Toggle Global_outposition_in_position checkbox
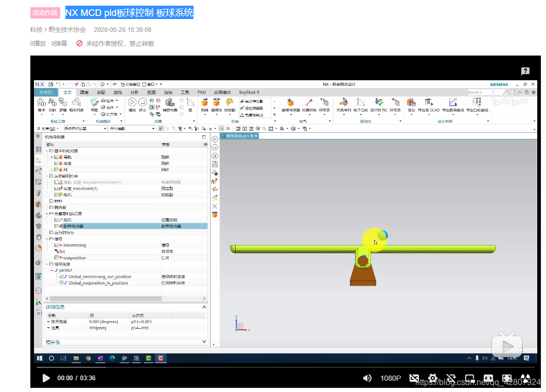 [61, 283]
